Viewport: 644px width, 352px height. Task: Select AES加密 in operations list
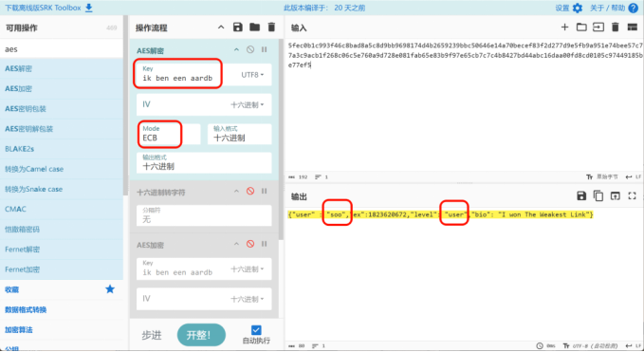(x=62, y=89)
